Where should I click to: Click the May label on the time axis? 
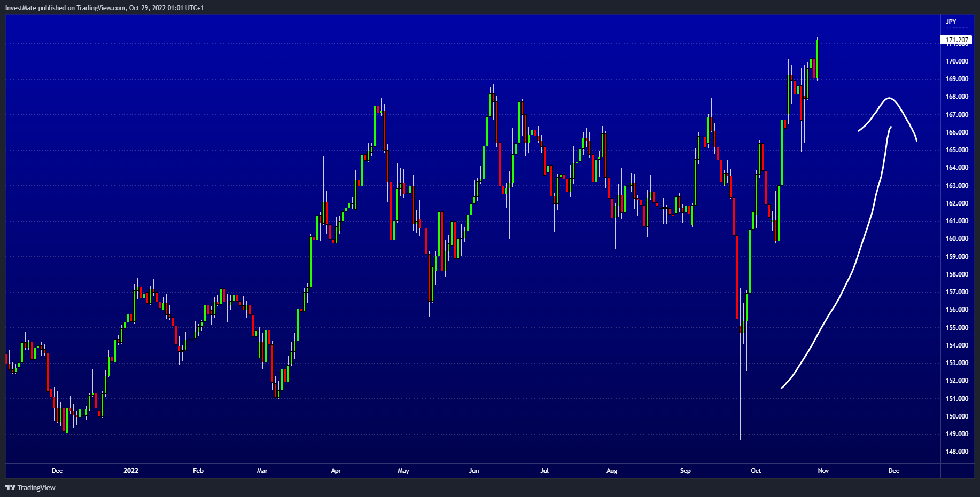403,471
